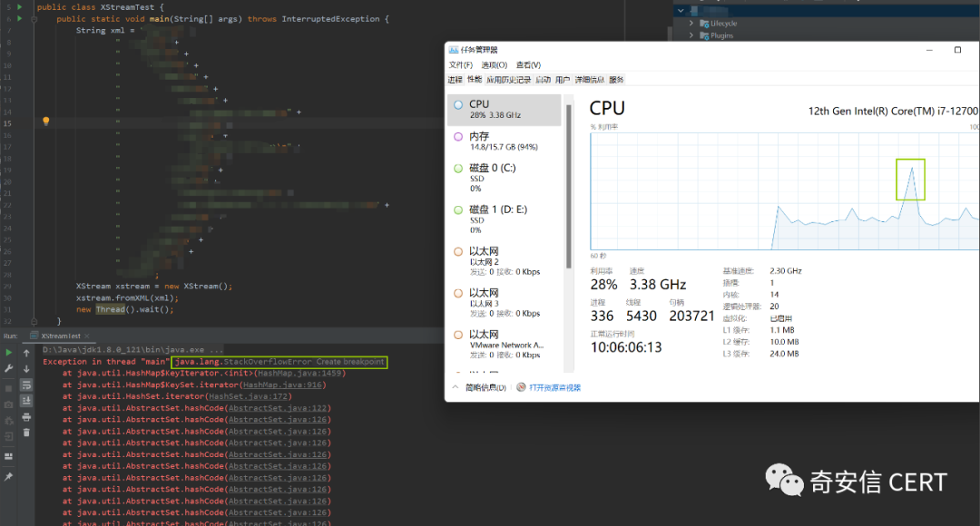The width and height of the screenshot is (980, 526).
Task: Select CPU in the performance sidebar
Action: (x=505, y=110)
